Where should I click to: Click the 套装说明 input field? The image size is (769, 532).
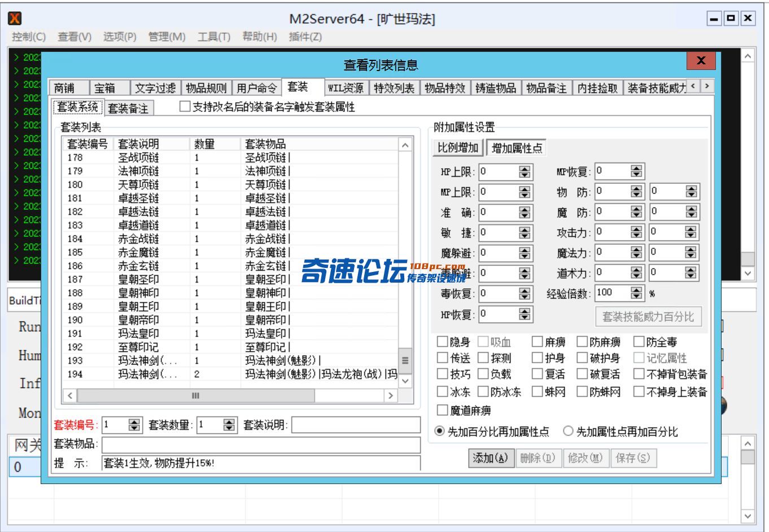coord(356,425)
